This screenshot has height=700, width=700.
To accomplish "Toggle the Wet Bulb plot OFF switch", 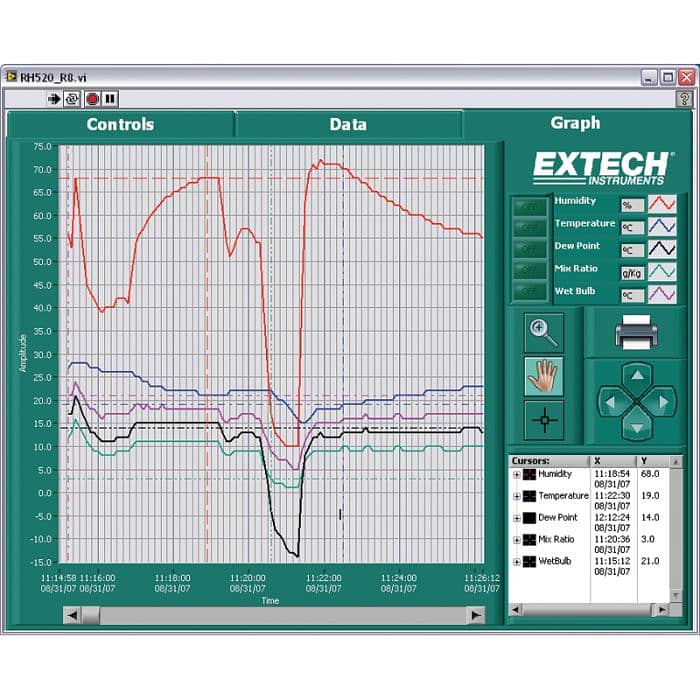I will (x=529, y=291).
